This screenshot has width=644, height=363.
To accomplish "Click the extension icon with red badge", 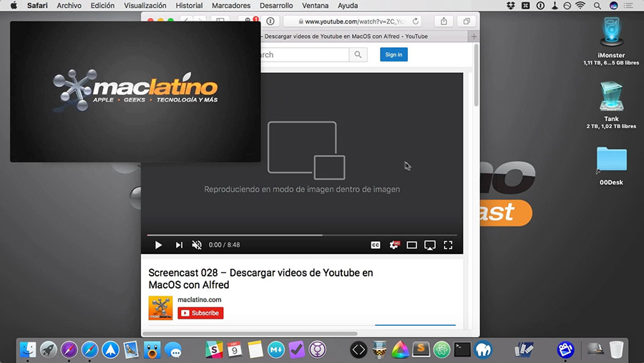I will [x=249, y=21].
